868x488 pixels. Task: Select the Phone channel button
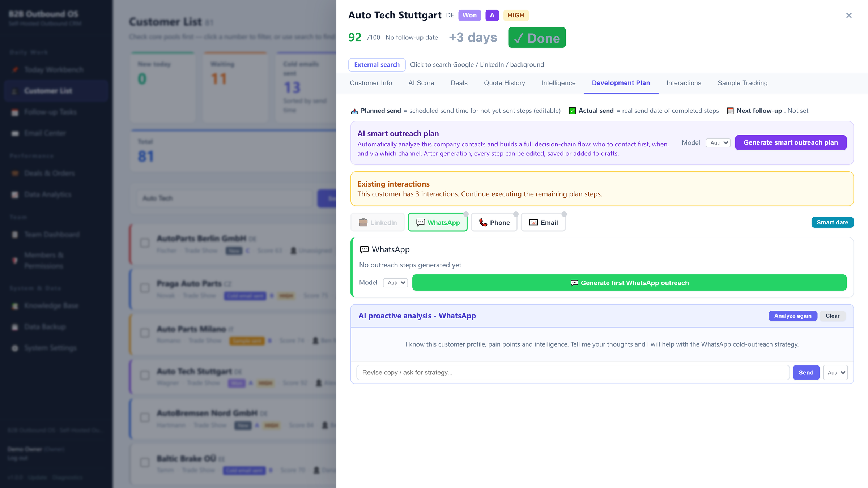(x=494, y=222)
